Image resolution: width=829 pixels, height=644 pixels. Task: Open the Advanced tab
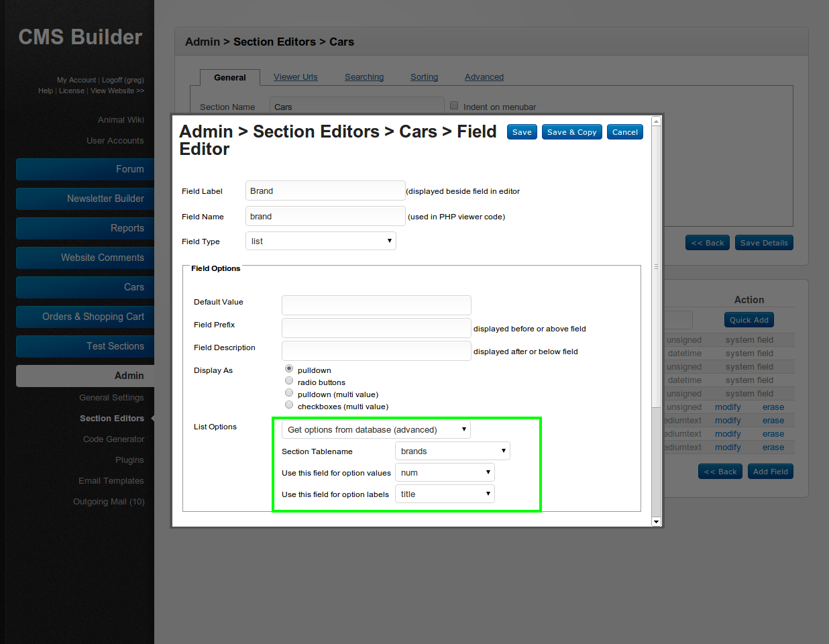tap(484, 77)
